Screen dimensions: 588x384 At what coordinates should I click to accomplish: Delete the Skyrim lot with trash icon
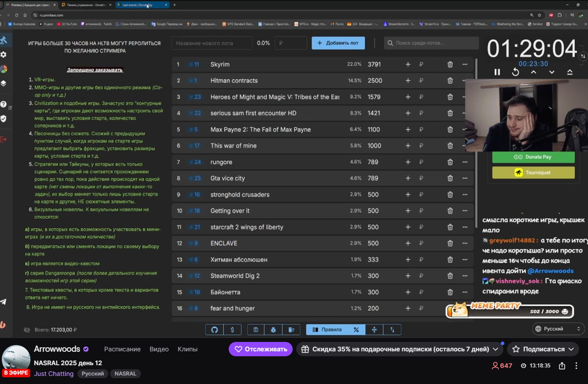click(x=450, y=64)
